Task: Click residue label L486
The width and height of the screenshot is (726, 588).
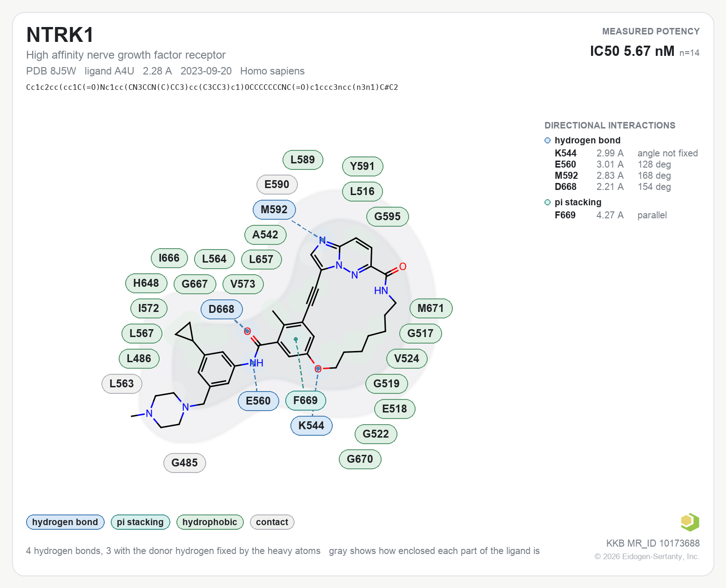Action: coord(139,358)
